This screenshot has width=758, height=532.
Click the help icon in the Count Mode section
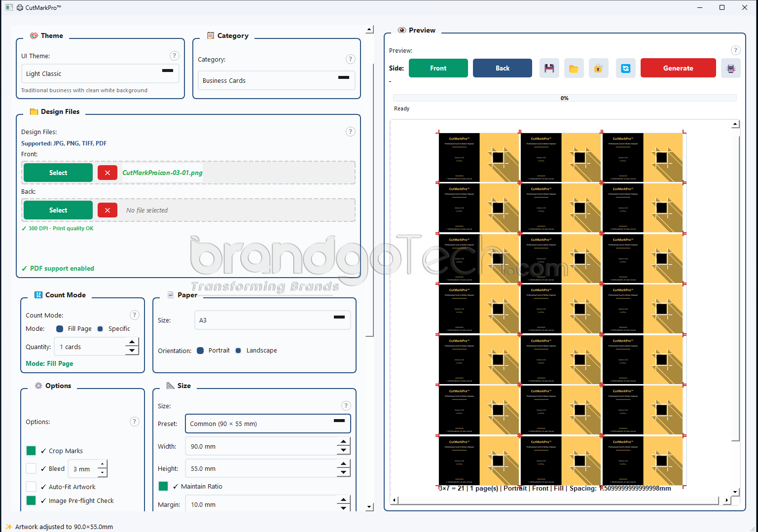click(x=134, y=315)
